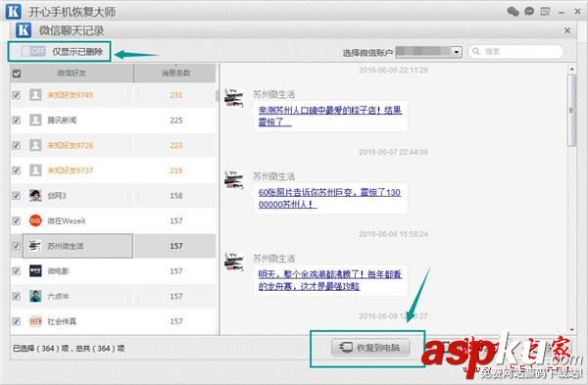The image size is (588, 385).
Task: Open the 未知好友9737 conversation
Action: (71, 170)
